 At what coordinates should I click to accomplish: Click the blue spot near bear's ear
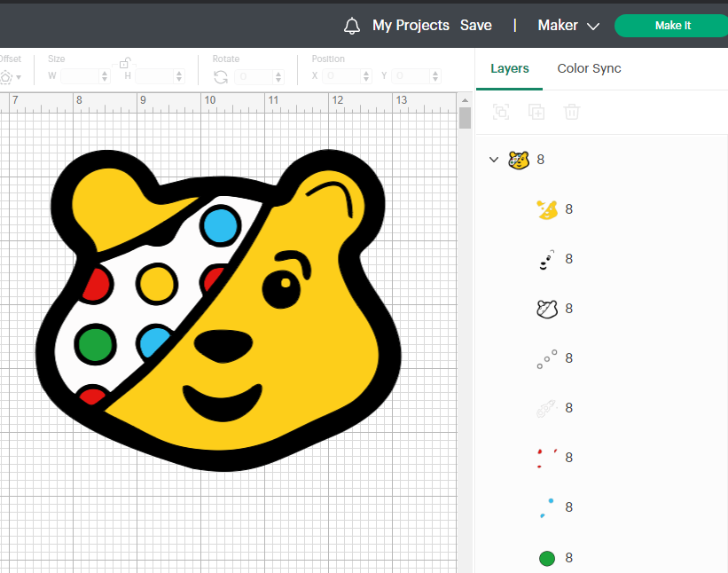click(220, 226)
